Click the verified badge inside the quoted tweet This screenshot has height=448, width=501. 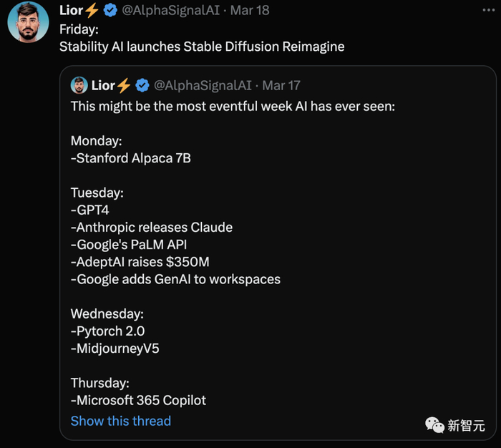[142, 85]
